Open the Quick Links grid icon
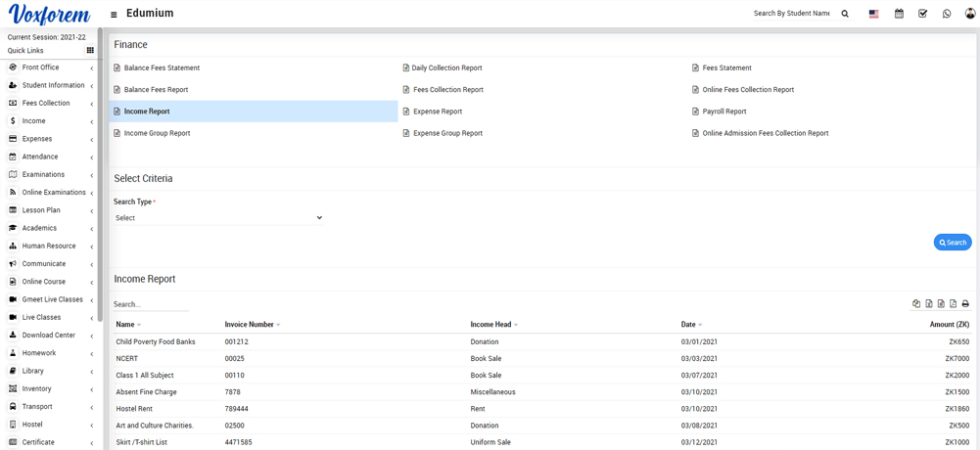Image resolution: width=980 pixels, height=450 pixels. point(90,51)
